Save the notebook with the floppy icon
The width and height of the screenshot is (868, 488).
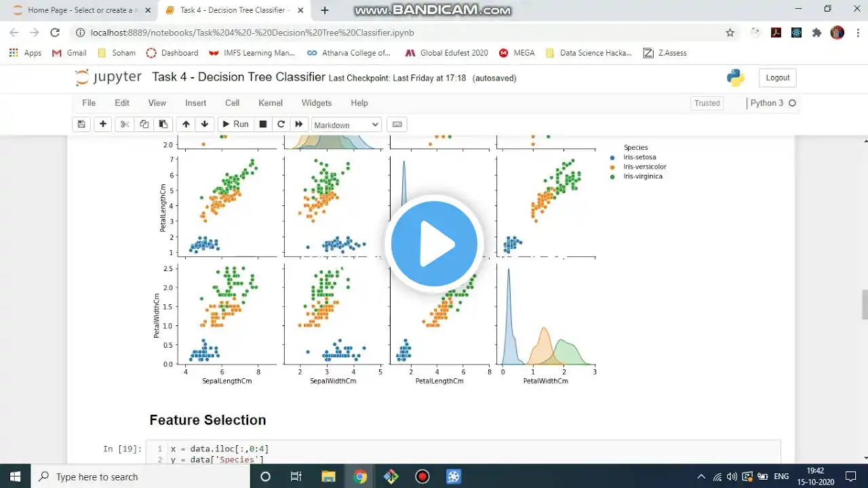pyautogui.click(x=81, y=124)
